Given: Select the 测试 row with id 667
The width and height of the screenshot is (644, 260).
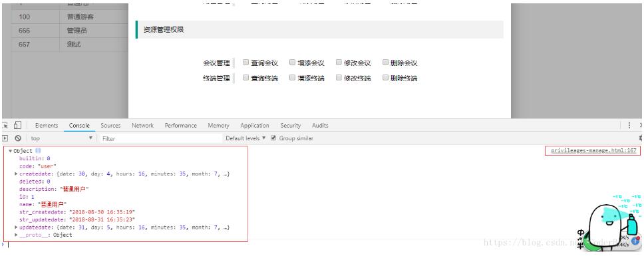Looking at the screenshot, I should point(71,45).
